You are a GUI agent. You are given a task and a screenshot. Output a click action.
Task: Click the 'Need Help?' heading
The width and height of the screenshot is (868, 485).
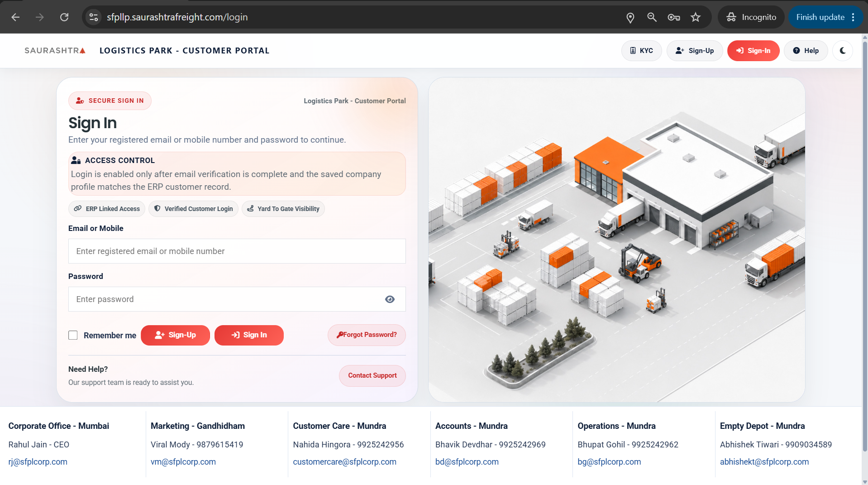88,369
